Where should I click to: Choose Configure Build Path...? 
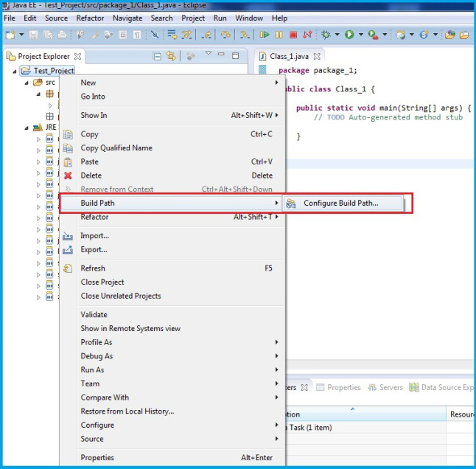click(x=343, y=204)
